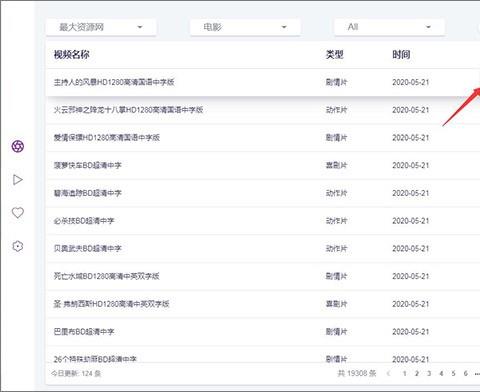Select the row 碧海追踪BD超清中字

[x=263, y=193]
